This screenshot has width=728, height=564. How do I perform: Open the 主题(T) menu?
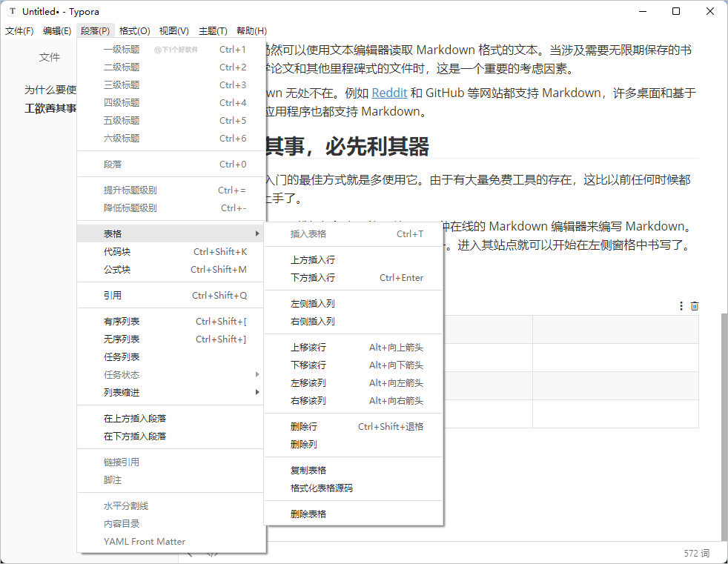coord(213,30)
